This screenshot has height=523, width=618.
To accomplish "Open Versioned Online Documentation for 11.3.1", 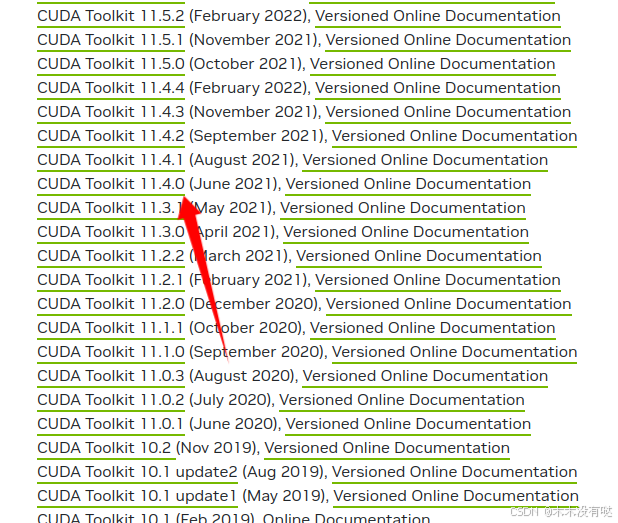I will coord(403,208).
